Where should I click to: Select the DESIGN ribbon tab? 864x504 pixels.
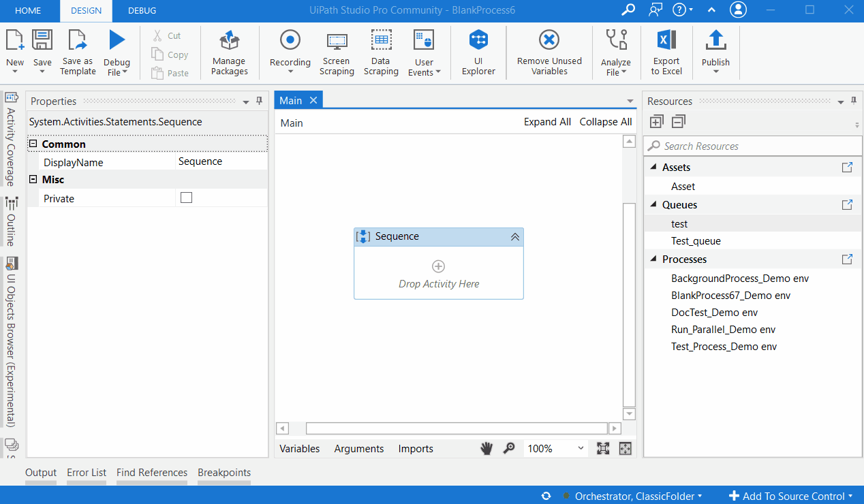[x=86, y=10]
